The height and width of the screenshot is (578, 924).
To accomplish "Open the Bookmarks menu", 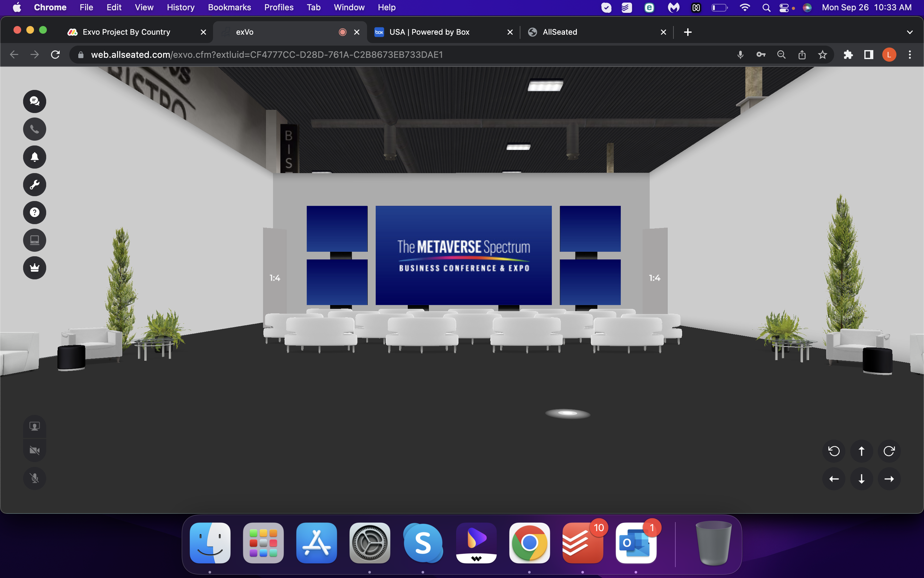I will tap(229, 7).
